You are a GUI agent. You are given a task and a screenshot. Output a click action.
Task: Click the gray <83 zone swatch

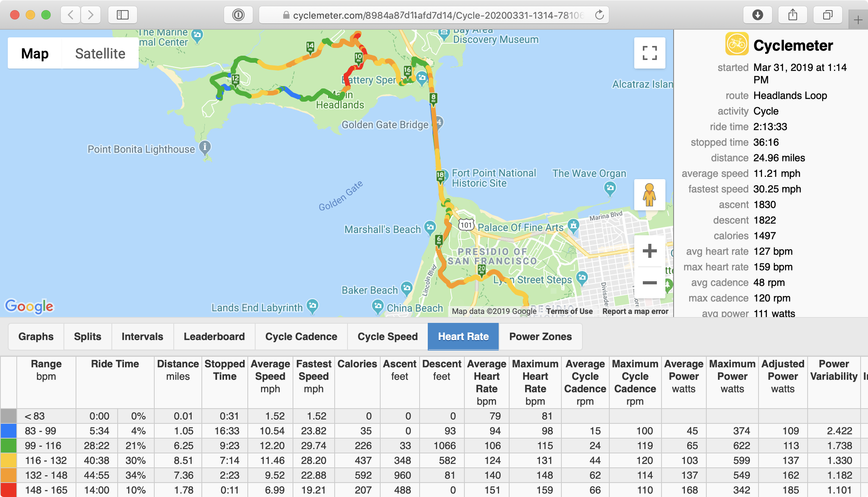coord(9,416)
